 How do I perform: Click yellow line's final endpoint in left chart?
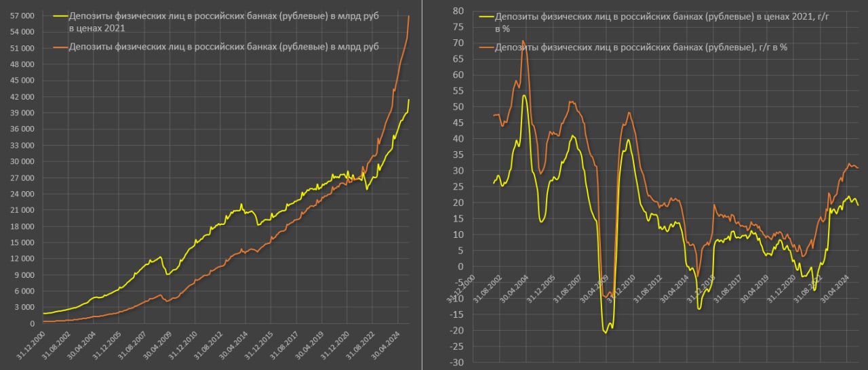[x=409, y=100]
